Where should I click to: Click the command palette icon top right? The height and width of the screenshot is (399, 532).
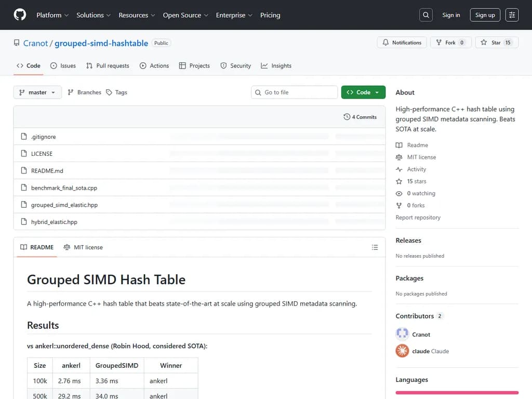click(x=512, y=15)
